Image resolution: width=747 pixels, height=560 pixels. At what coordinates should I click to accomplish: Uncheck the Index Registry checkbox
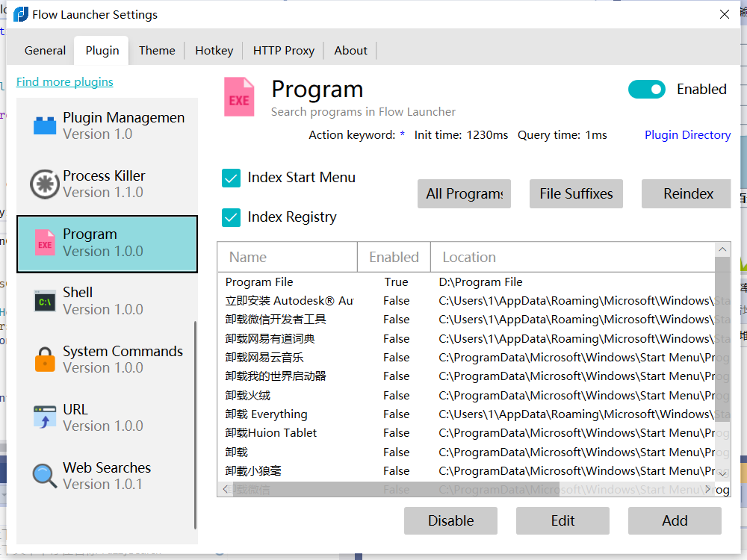[231, 217]
